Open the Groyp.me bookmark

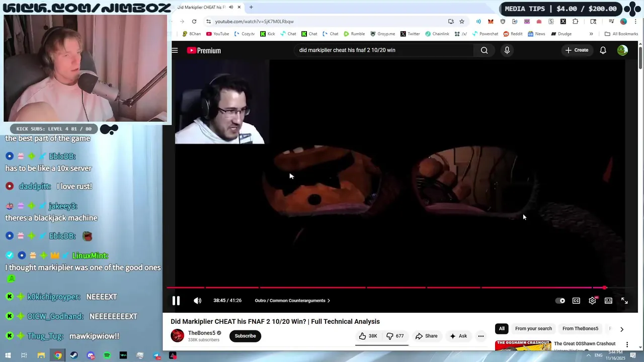[x=382, y=34]
